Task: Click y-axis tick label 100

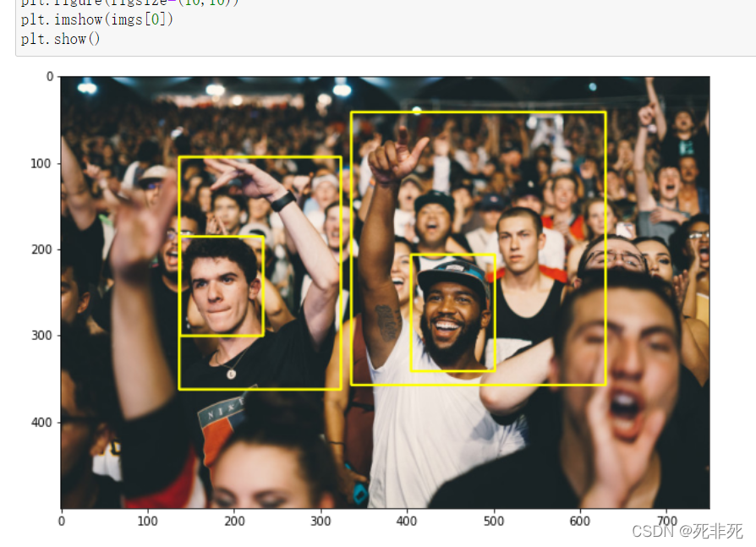Action: click(41, 163)
